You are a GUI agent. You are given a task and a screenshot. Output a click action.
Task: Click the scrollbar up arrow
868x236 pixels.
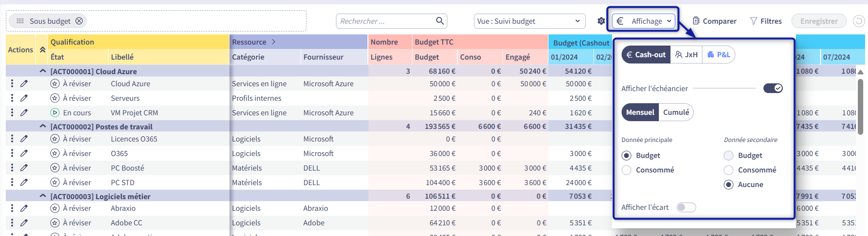click(x=860, y=72)
